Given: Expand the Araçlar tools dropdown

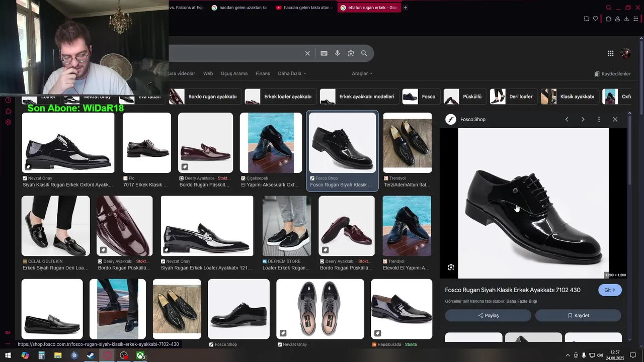Looking at the screenshot, I should [x=362, y=73].
